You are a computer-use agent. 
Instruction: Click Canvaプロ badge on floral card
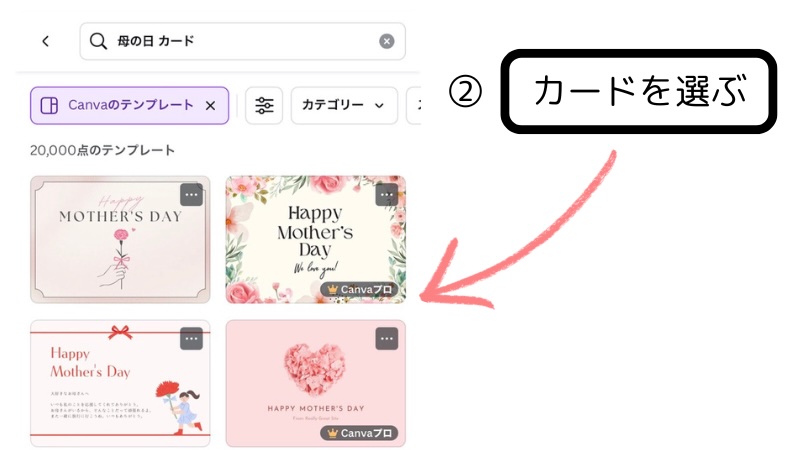tap(359, 289)
